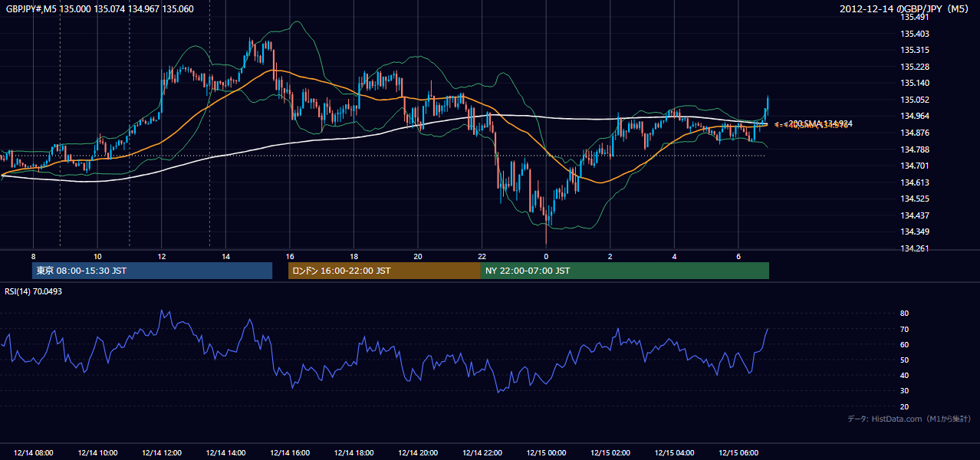Click the 12/14 14:00 time label
Screen dimensions: 980x460
(x=226, y=452)
